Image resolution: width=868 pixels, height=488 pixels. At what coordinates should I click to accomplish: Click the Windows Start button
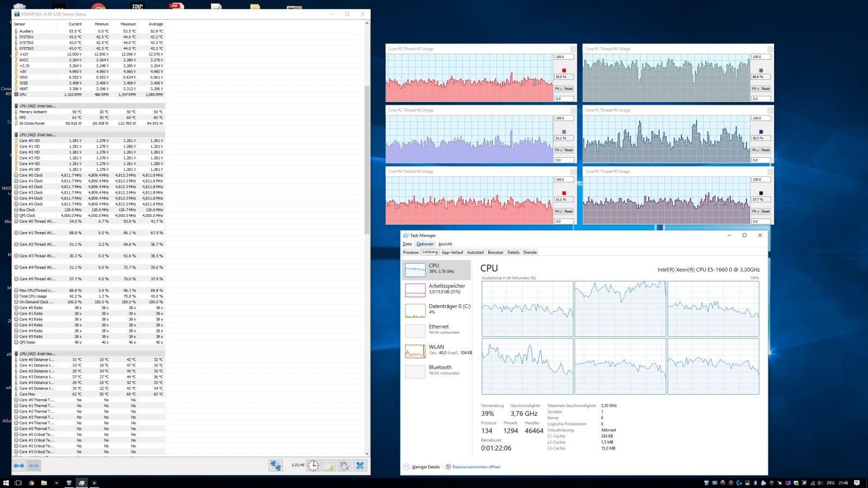(6, 483)
